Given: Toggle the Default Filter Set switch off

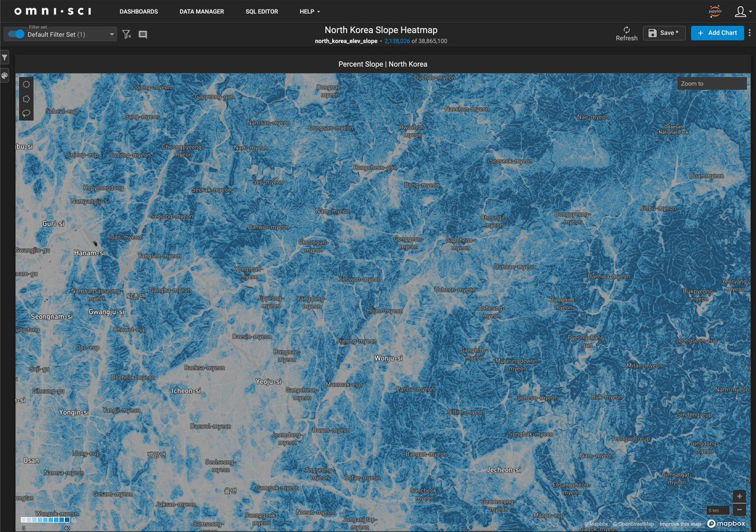Looking at the screenshot, I should [x=16, y=34].
